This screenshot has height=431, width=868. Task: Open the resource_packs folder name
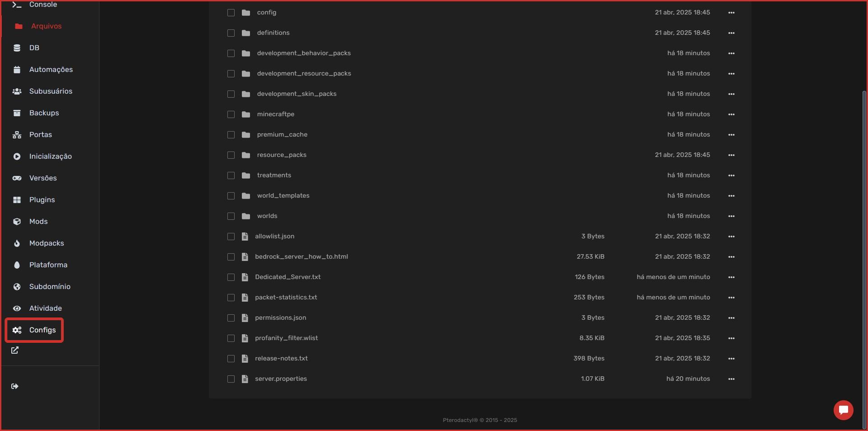coord(282,155)
